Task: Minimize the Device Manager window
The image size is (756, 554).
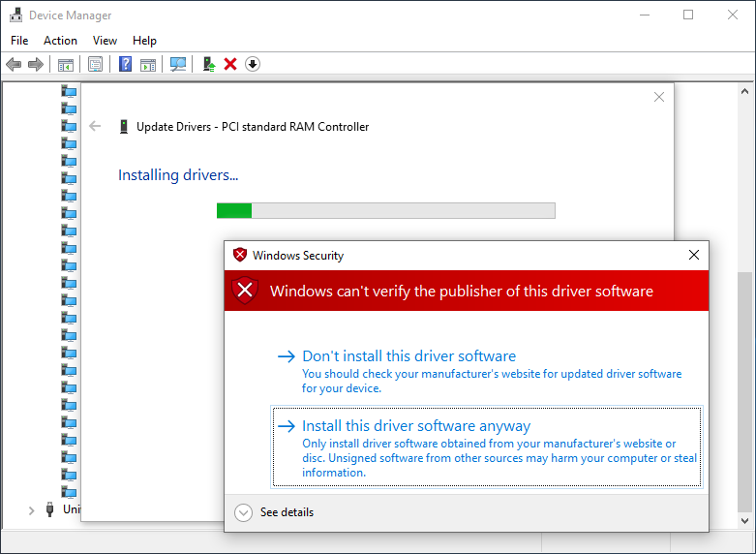Action: click(644, 15)
